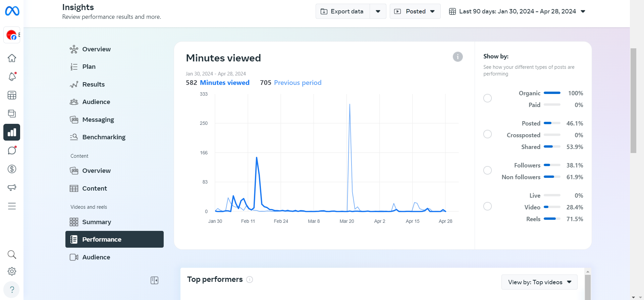This screenshot has width=644, height=300.
Task: Click the Previous period link
Action: [x=298, y=83]
